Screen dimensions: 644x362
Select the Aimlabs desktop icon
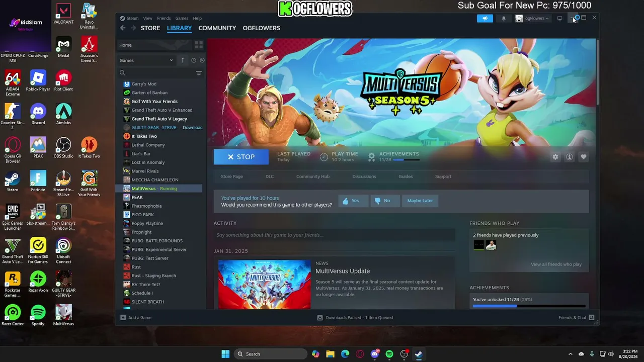pos(63,114)
